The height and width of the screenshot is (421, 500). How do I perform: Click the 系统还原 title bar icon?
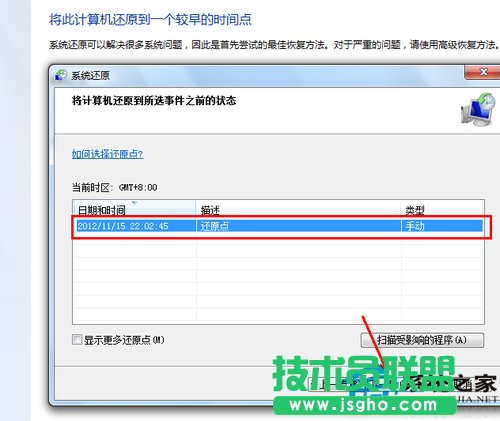(61, 75)
